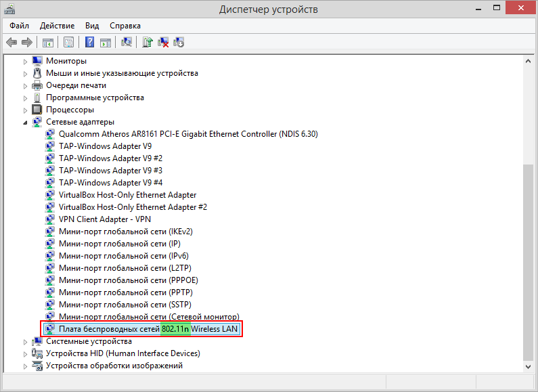Click the Uninstall device red X icon

[163, 42]
